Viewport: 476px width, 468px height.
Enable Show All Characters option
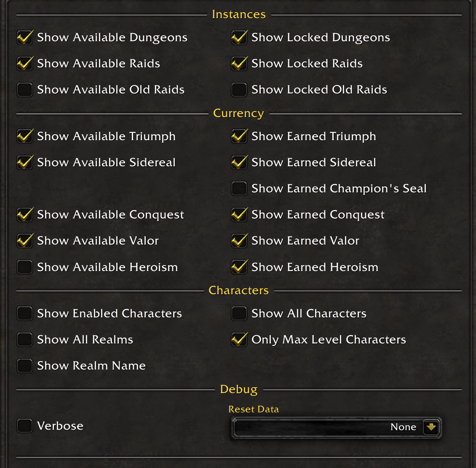[x=239, y=314]
